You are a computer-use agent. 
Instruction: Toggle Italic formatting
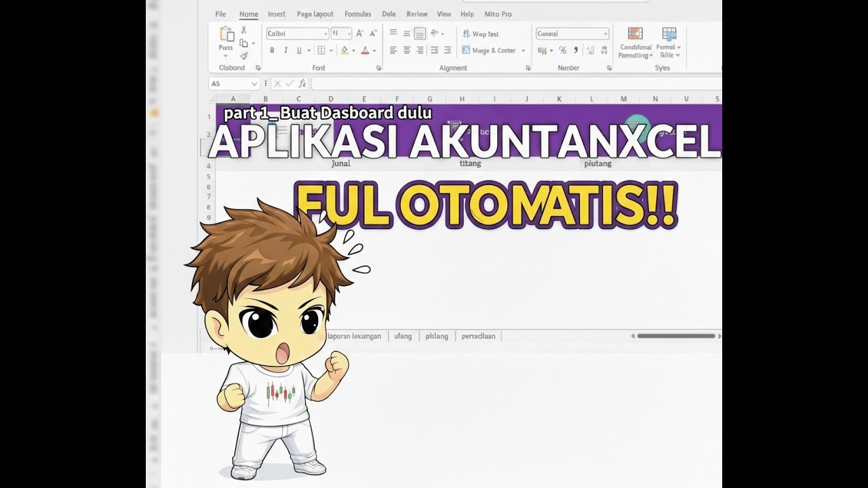pyautogui.click(x=285, y=50)
